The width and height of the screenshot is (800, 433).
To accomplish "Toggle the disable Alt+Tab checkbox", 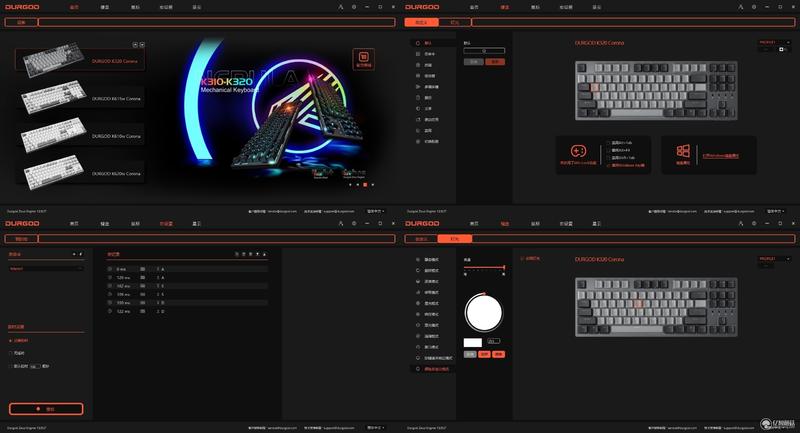I will (608, 143).
